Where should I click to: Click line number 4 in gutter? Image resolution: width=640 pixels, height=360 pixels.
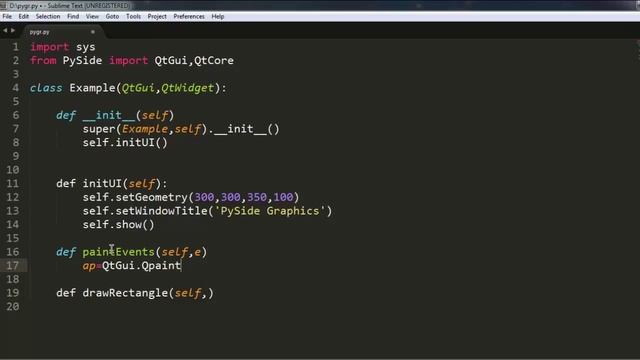click(16, 88)
